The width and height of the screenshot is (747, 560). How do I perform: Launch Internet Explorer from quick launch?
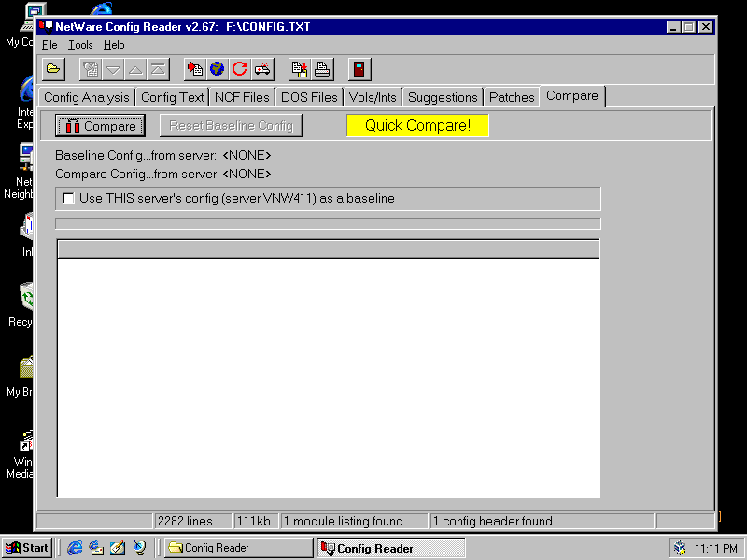coord(75,548)
